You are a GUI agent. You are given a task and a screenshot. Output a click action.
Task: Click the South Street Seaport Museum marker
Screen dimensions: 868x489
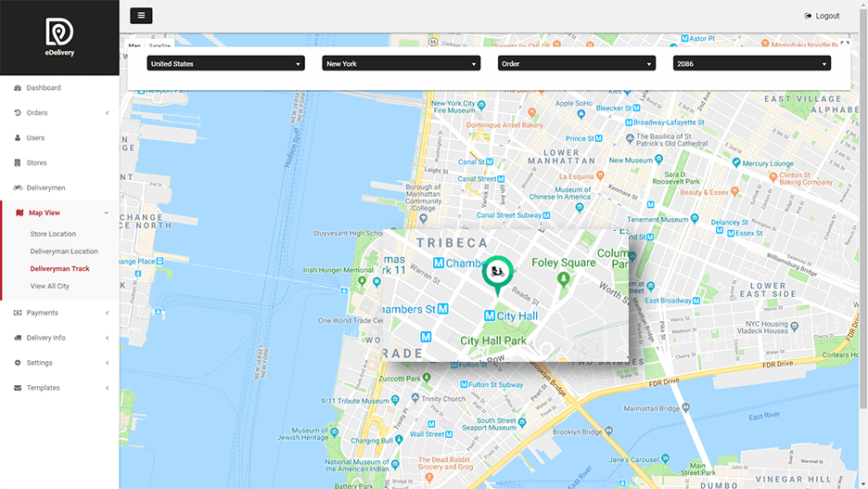(522, 423)
